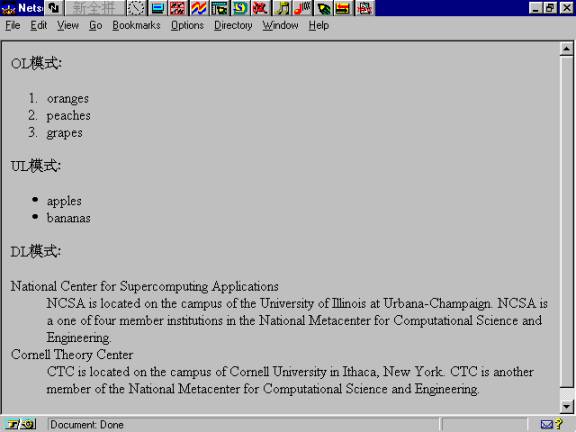Click the blue monitor icon in the title bar
Screen dimensions: 576x432
pyautogui.click(x=158, y=8)
